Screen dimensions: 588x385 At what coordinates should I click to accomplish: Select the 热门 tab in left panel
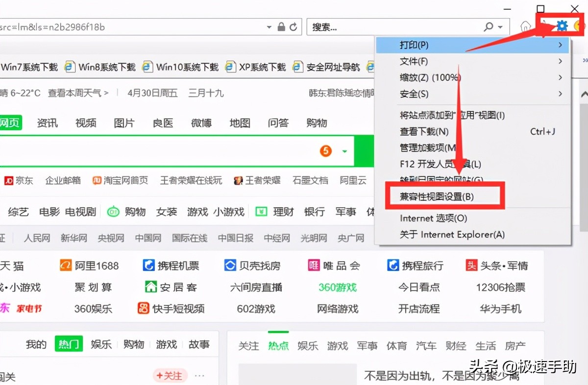(x=69, y=344)
